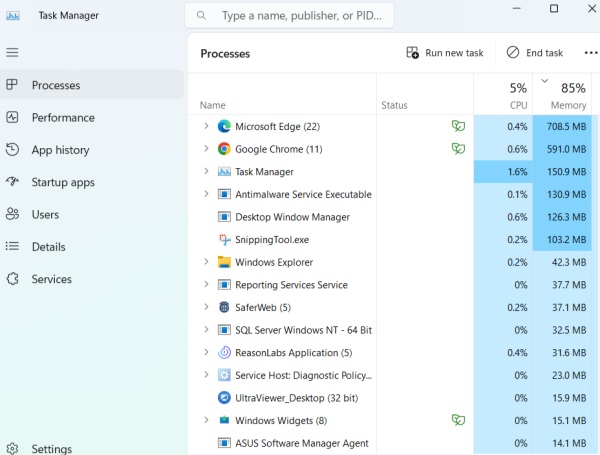Expand the Windows Widgets (8) group

(x=206, y=420)
